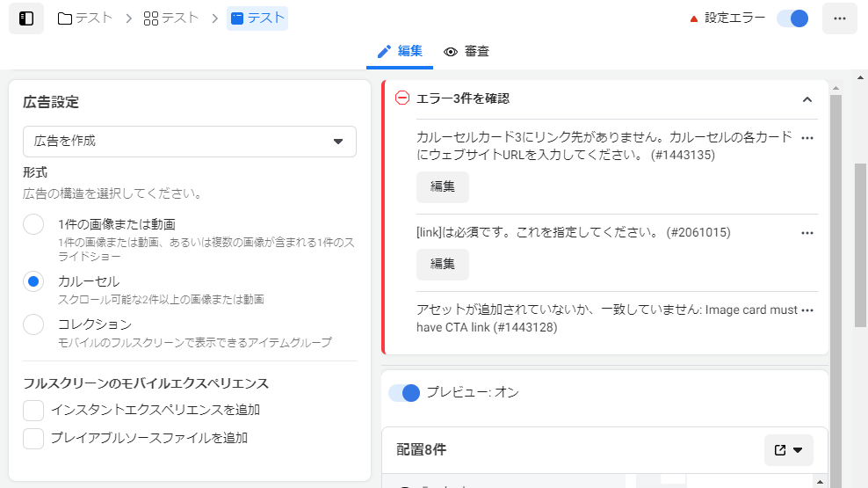868x488 pixels.
Task: Open the campaign folder breadcrumb テスト
Action: (x=85, y=18)
